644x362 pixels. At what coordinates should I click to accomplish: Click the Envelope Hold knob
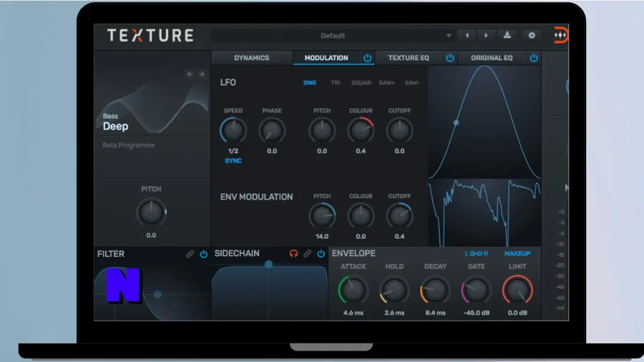pos(394,290)
